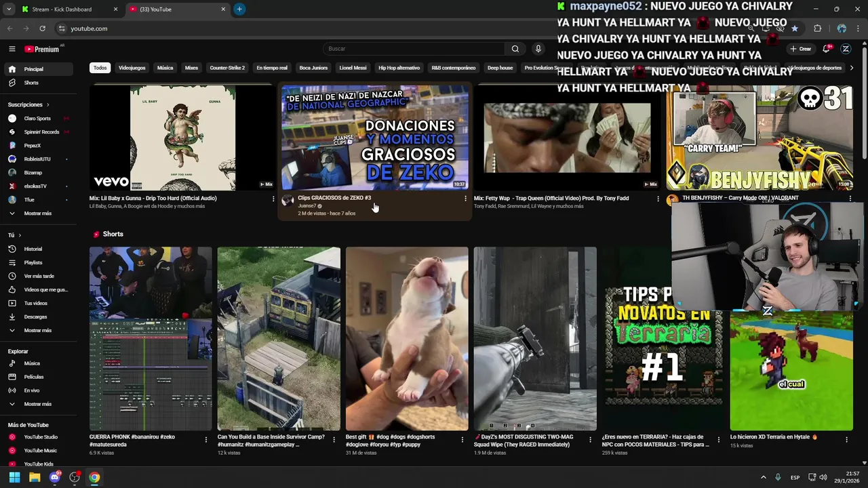Open options for Best gift puppy short
Viewport: 868px width, 488px height.
coord(462,440)
